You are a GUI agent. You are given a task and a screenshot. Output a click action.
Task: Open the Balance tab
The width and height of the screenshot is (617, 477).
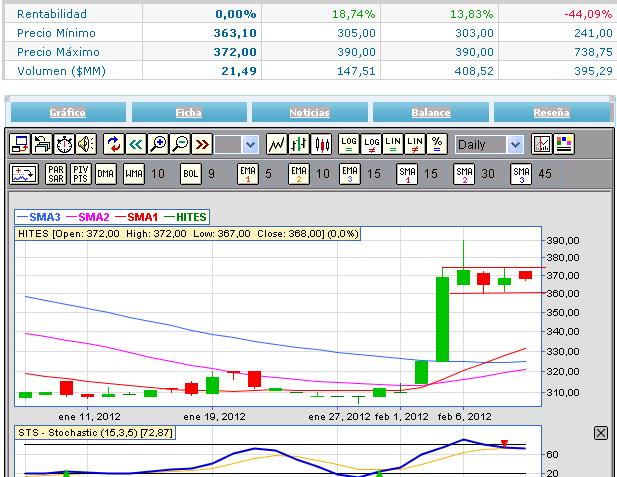430,112
